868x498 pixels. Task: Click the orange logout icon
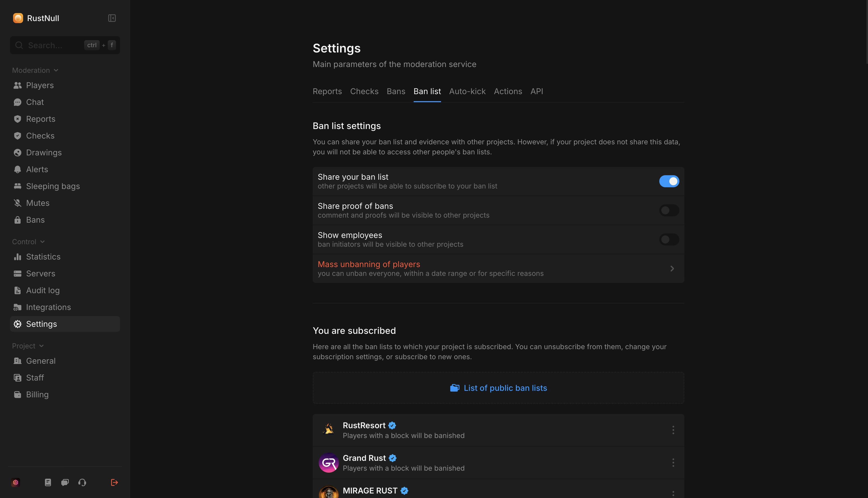114,482
